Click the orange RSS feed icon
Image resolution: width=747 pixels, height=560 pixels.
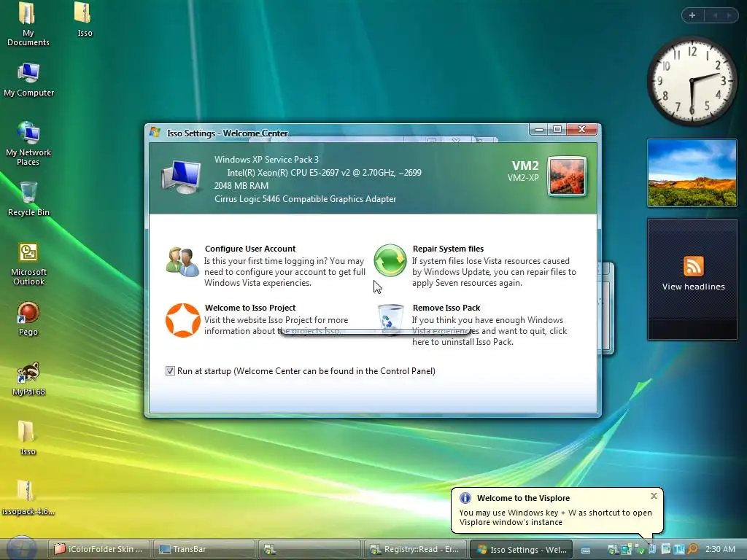[x=693, y=266]
